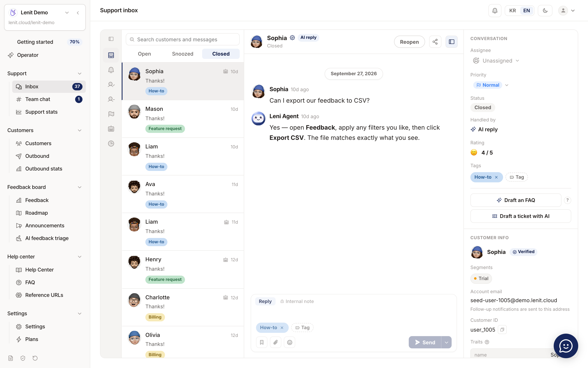This screenshot has width=588, height=368.
Task: Collapse the Settings section
Action: coord(79,313)
